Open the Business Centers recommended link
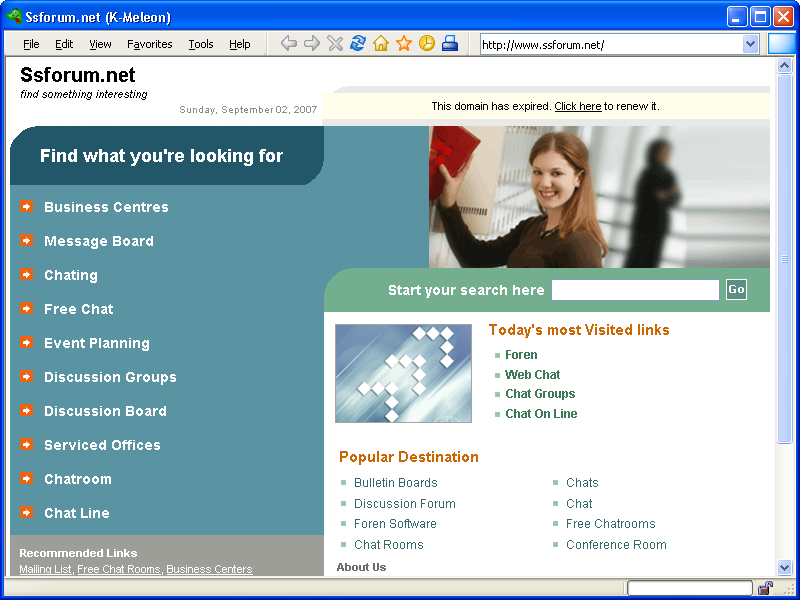This screenshot has width=800, height=600. 209,569
